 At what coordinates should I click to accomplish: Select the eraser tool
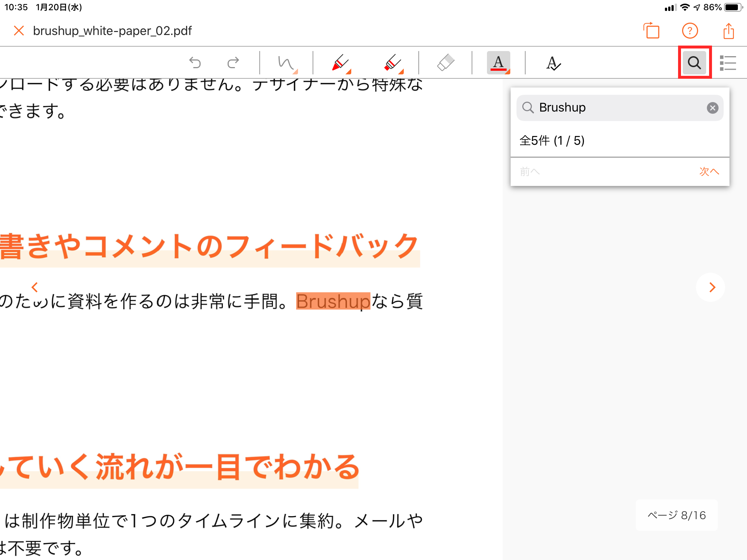point(445,63)
